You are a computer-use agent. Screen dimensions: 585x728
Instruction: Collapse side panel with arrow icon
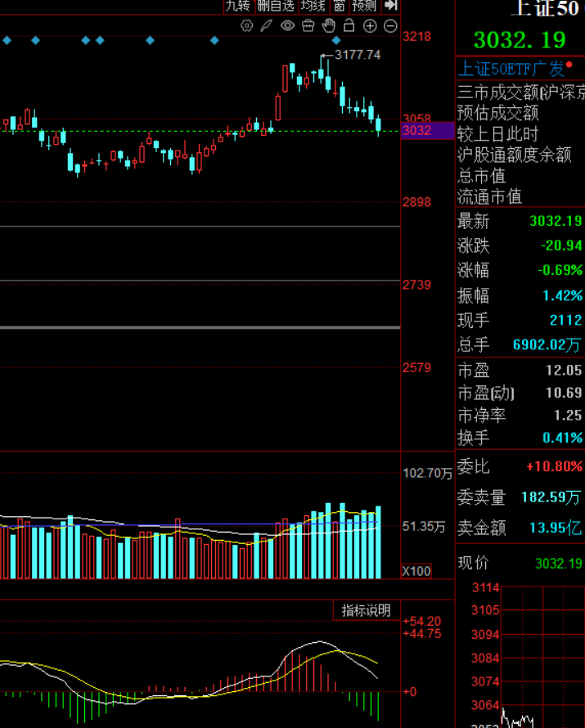(390, 6)
